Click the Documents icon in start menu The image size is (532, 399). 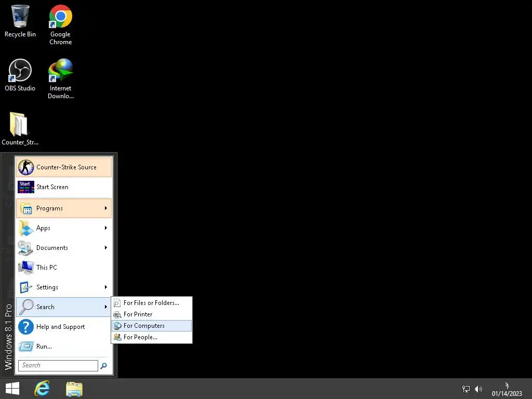click(25, 248)
